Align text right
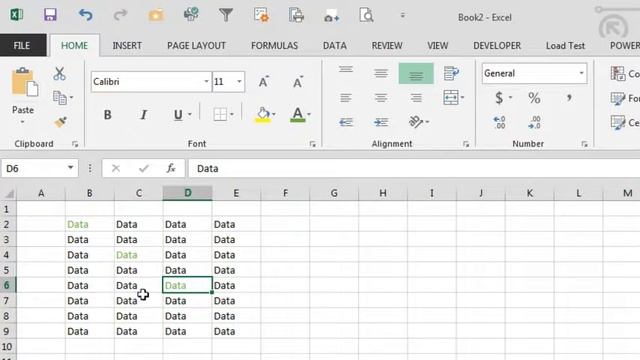640x360 pixels. [416, 98]
